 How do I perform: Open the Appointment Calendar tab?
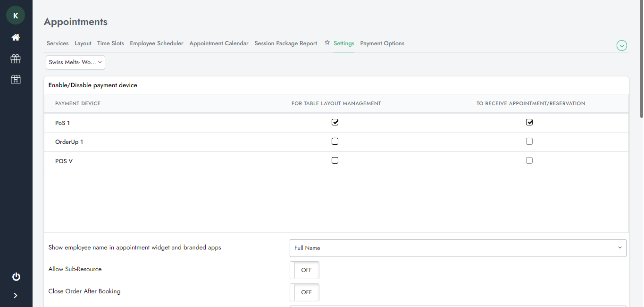[x=219, y=43]
